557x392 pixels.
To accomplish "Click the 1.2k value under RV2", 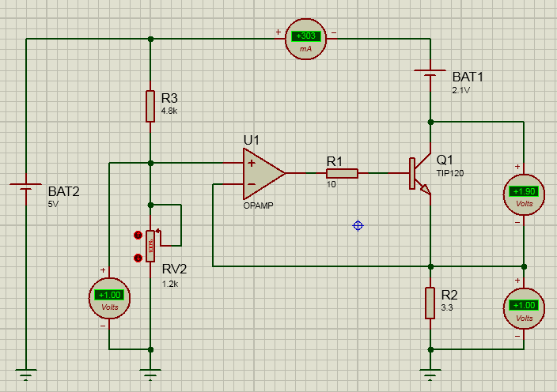I will tap(170, 285).
